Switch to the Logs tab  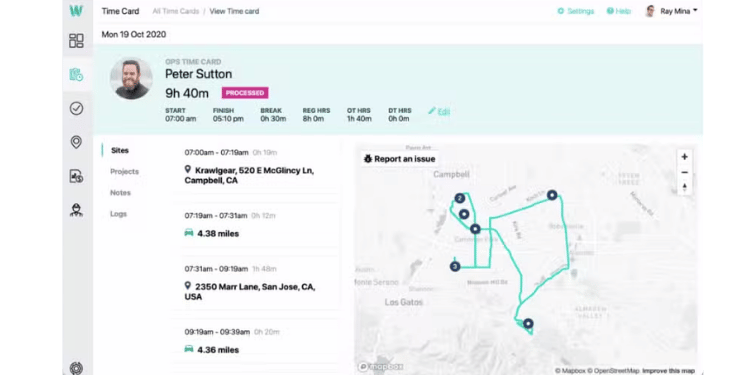click(118, 214)
